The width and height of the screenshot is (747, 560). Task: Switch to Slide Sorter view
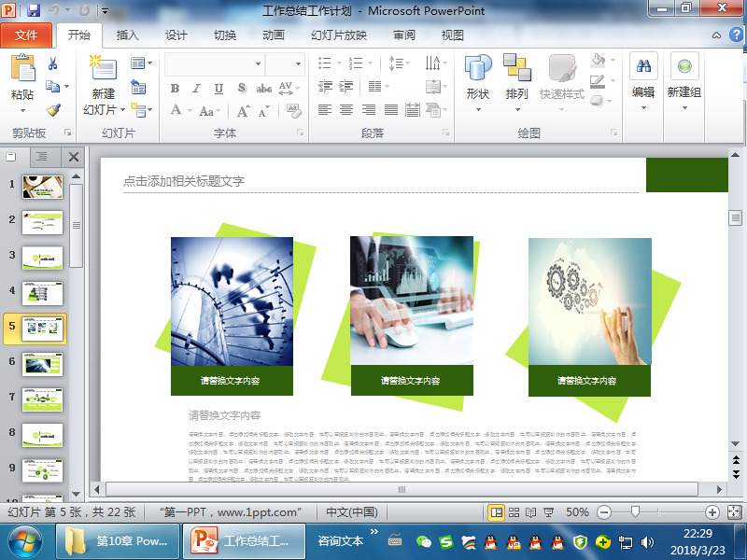[514, 512]
